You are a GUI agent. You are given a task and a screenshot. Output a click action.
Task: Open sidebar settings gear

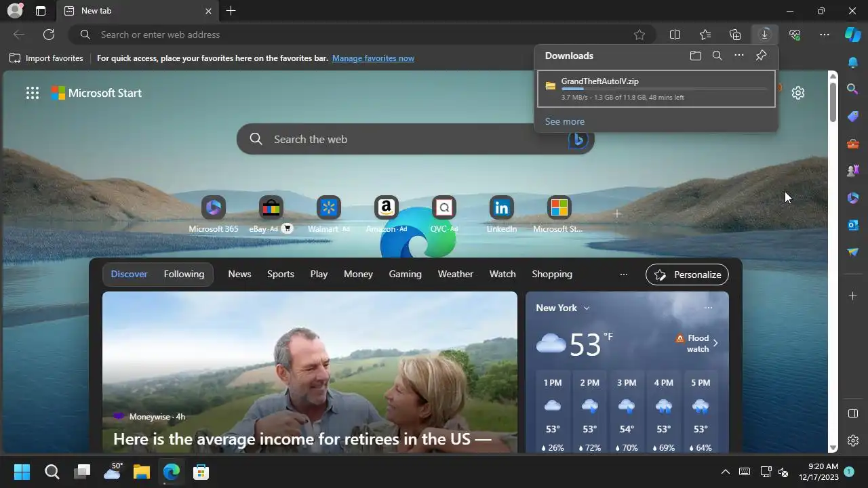tap(853, 441)
